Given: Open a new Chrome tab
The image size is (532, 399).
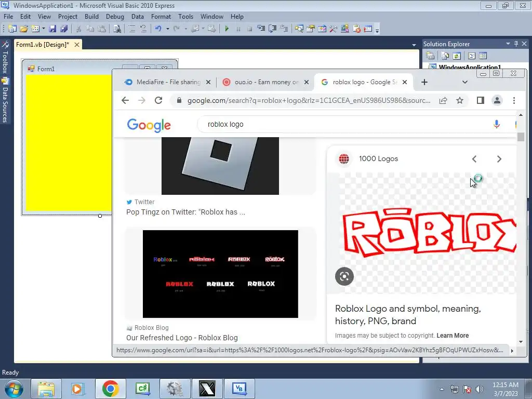Looking at the screenshot, I should click(x=424, y=82).
